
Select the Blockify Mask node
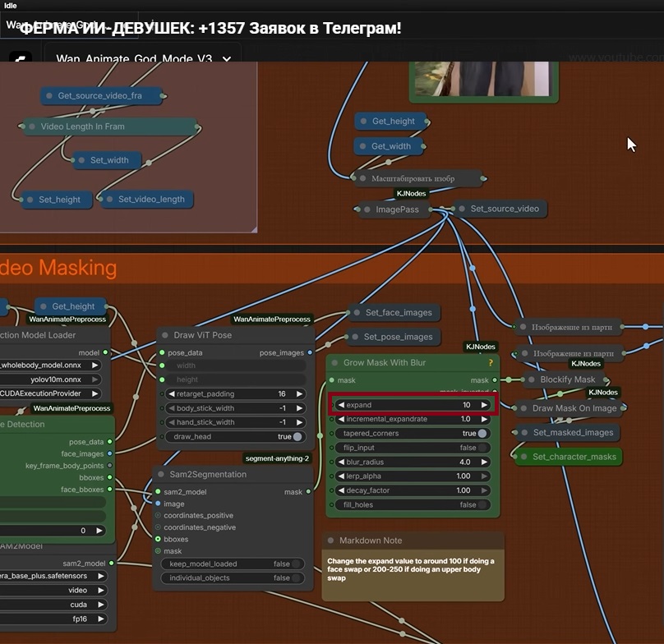pyautogui.click(x=565, y=379)
